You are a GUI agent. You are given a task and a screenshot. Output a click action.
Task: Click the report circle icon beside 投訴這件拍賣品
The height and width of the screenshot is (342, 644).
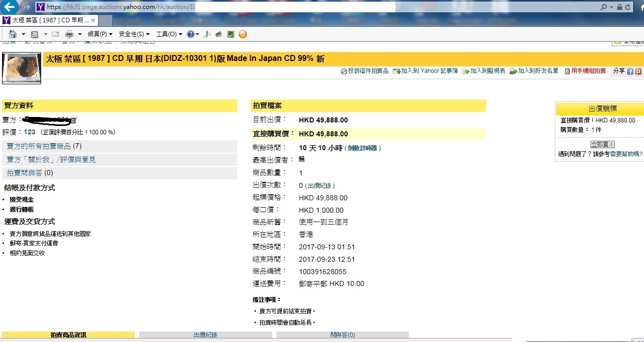344,71
